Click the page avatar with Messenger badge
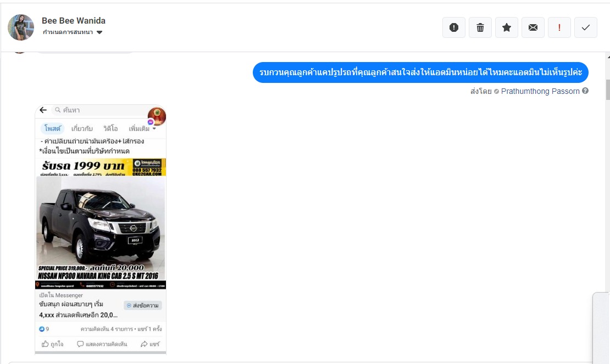 pyautogui.click(x=157, y=116)
